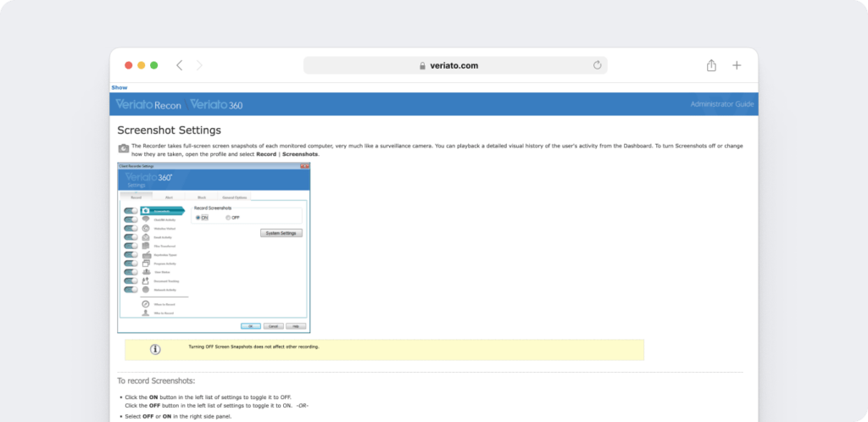Click the Veriato 360 logo in the header
Screen dimensions: 868x422
click(x=216, y=104)
